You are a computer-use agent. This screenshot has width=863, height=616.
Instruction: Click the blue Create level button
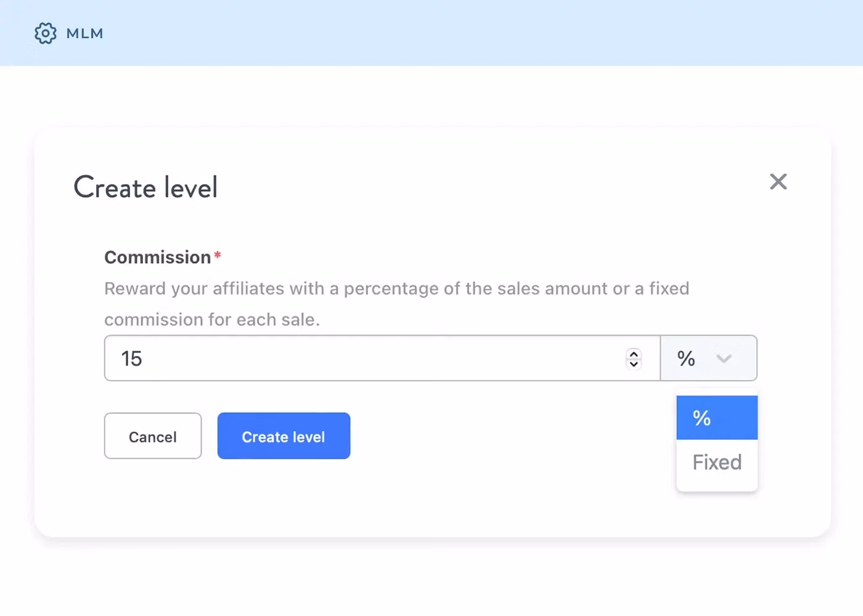click(284, 436)
